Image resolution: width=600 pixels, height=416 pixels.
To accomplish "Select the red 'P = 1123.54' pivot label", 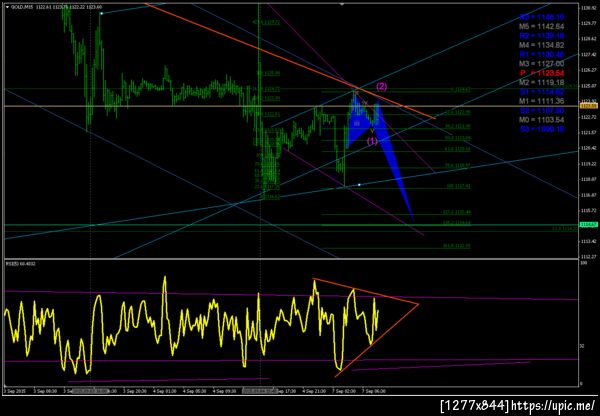I will click(541, 73).
